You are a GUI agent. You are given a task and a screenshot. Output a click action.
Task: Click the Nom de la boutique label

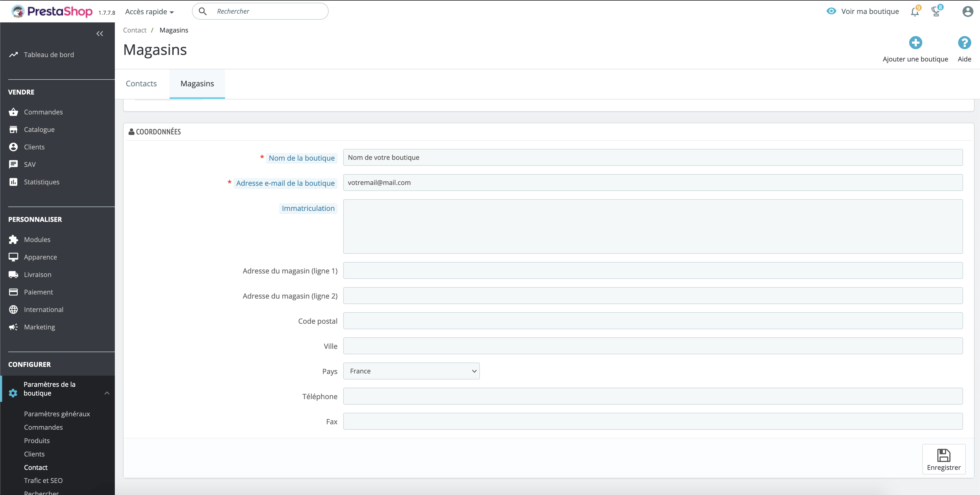302,158
